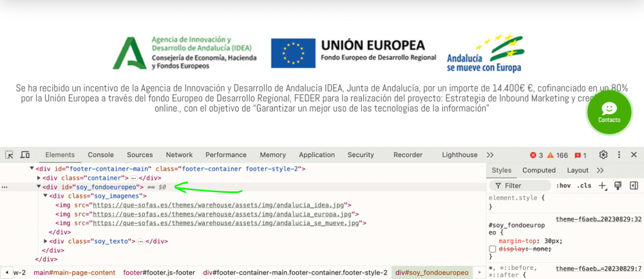This screenshot has height=279, width=644.
Task: Open the DevTools three-dot menu
Action: coord(619,155)
